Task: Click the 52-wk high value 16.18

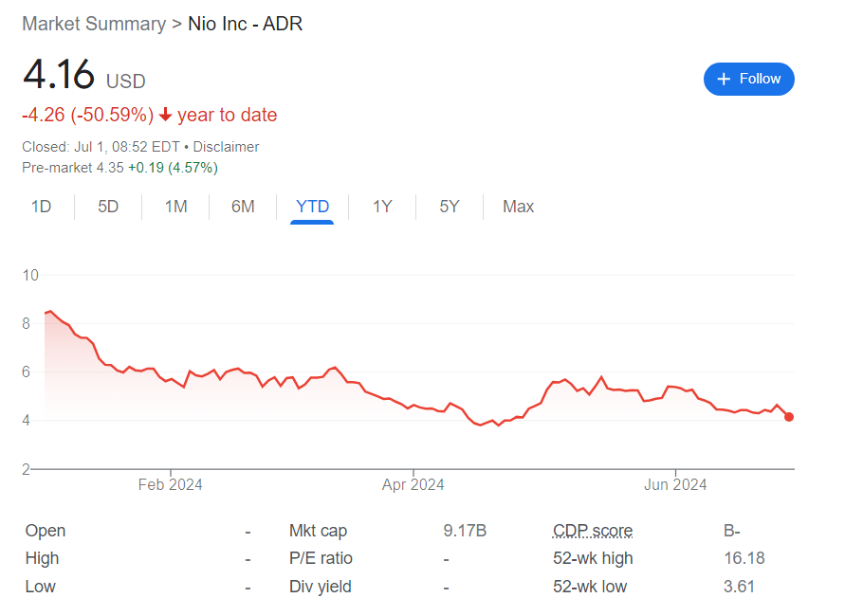Action: 744,558
